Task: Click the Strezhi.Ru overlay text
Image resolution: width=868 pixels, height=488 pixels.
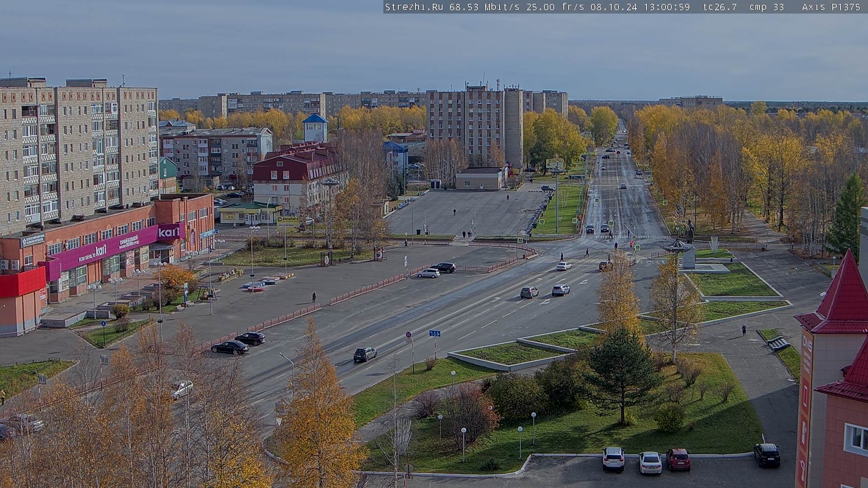Action: click(x=414, y=7)
